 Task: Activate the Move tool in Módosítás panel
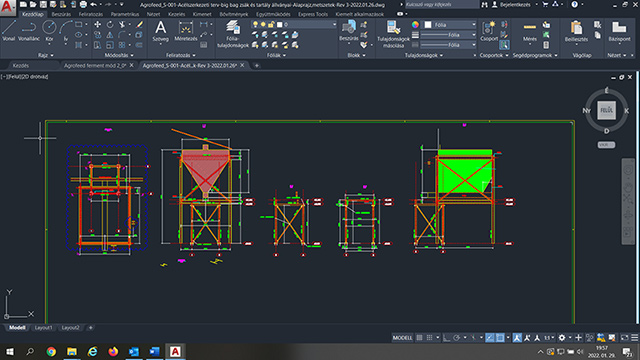98,24
